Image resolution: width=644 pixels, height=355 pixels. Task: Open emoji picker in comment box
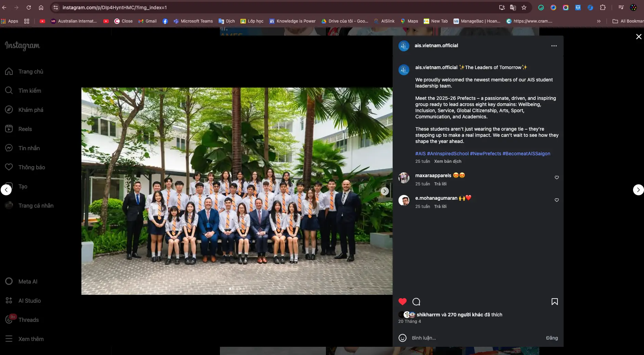(403, 338)
